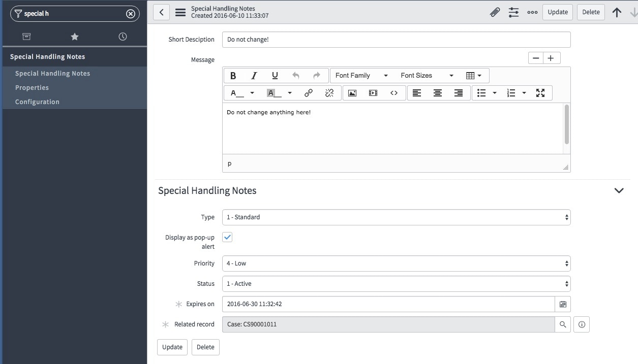Open the text color picker arrow
The height and width of the screenshot is (364, 638).
click(252, 93)
